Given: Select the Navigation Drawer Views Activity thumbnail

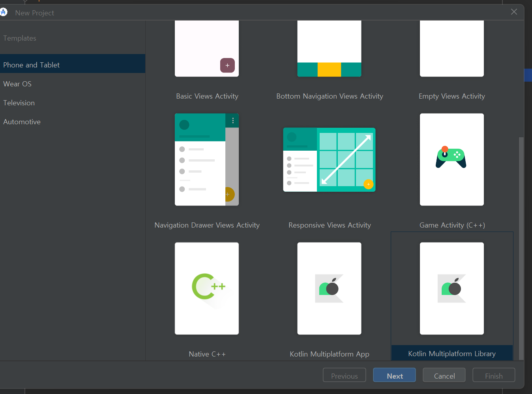Looking at the screenshot, I should (207, 159).
